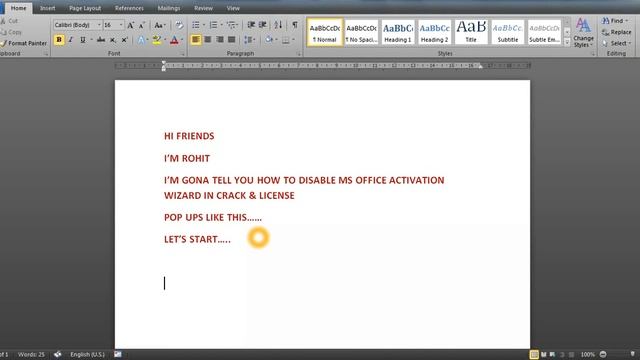Toggle Subscript formatting

tap(113, 40)
